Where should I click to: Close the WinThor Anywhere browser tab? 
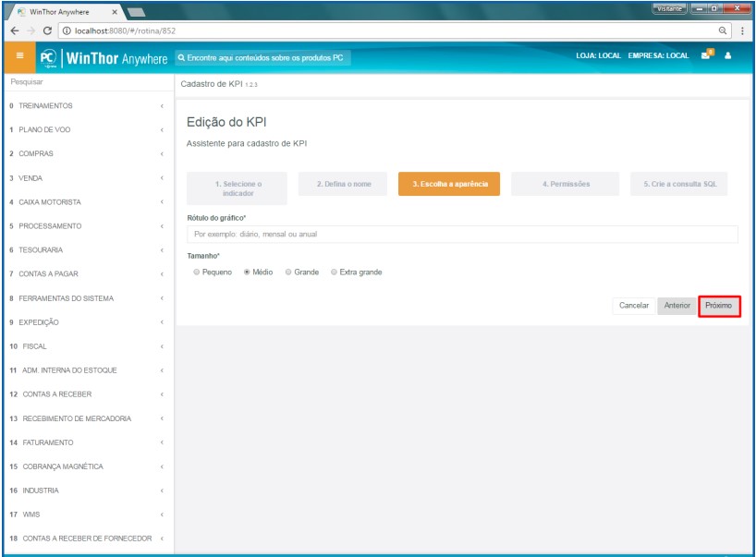point(115,12)
